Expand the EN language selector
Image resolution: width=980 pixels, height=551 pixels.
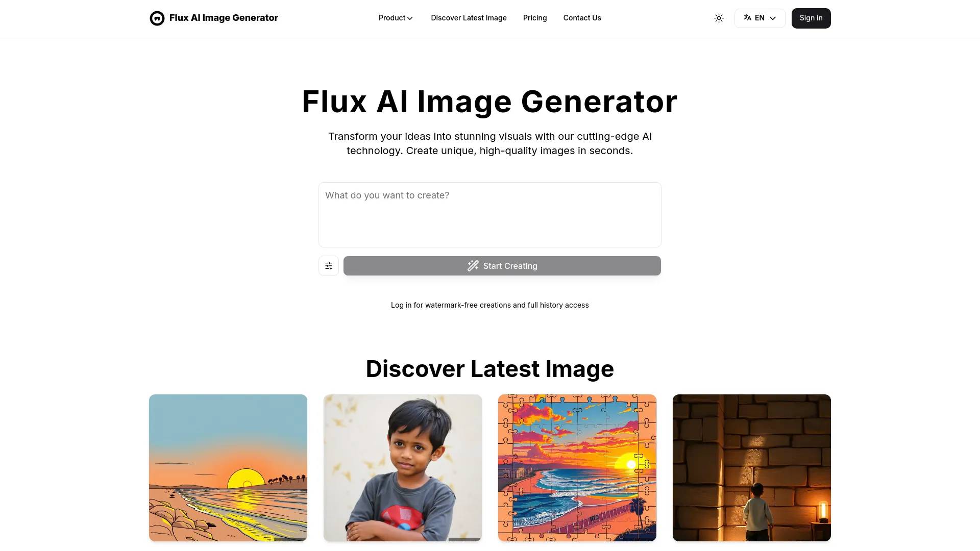pyautogui.click(x=759, y=18)
